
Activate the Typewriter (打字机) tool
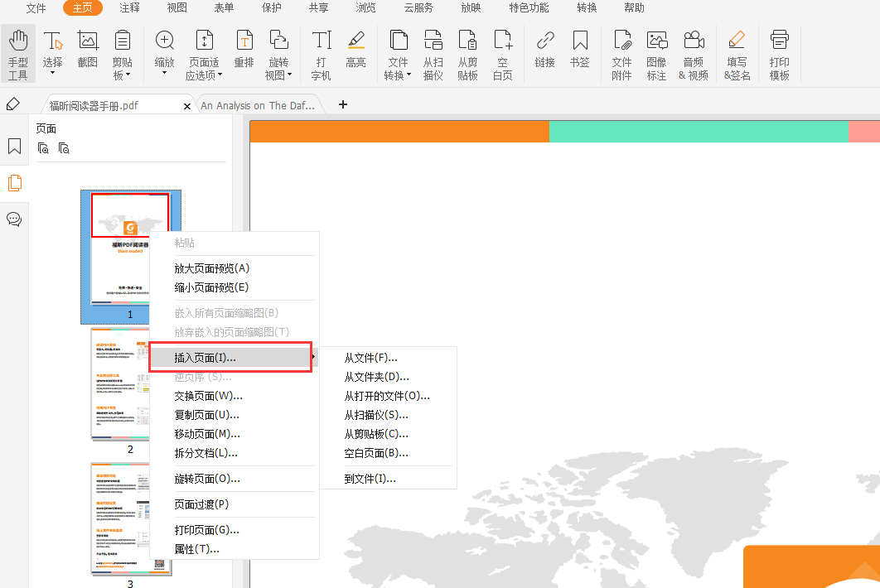pyautogui.click(x=321, y=54)
